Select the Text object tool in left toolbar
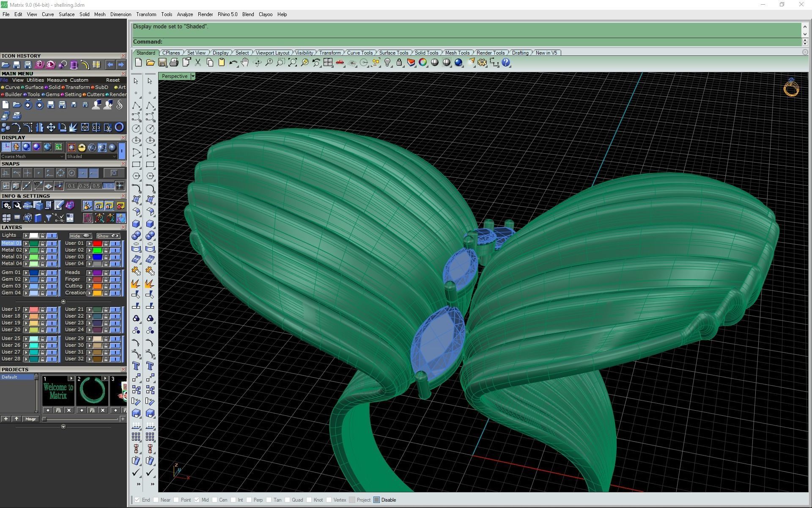This screenshot has height=508, width=812. [x=136, y=366]
